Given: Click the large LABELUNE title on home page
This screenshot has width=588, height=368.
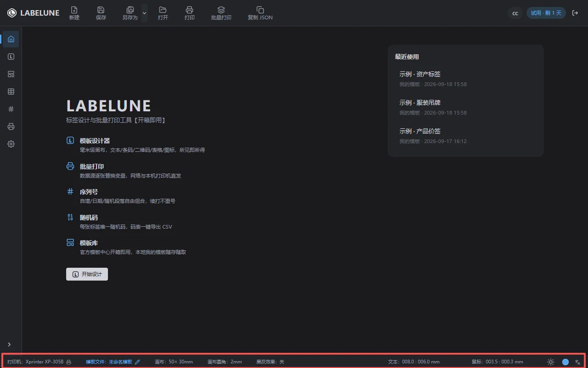Looking at the screenshot, I should pyautogui.click(x=108, y=106).
